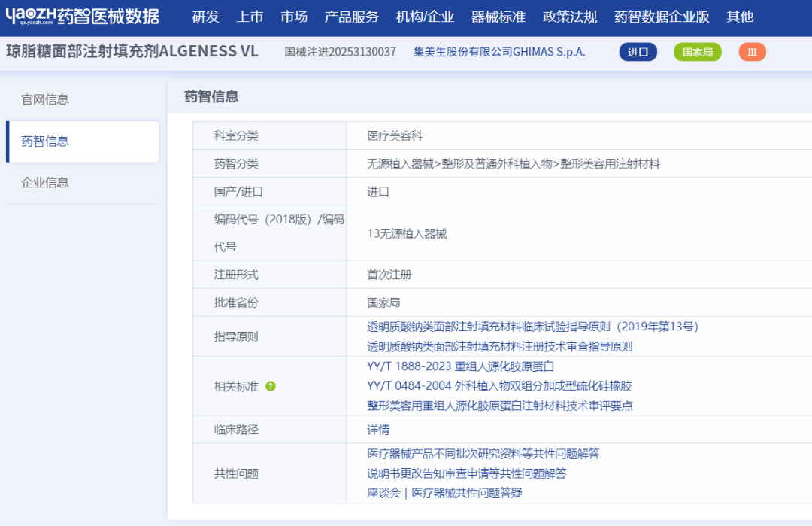Click the green question mark beside 相关标准
812x526 pixels.
coord(271,386)
